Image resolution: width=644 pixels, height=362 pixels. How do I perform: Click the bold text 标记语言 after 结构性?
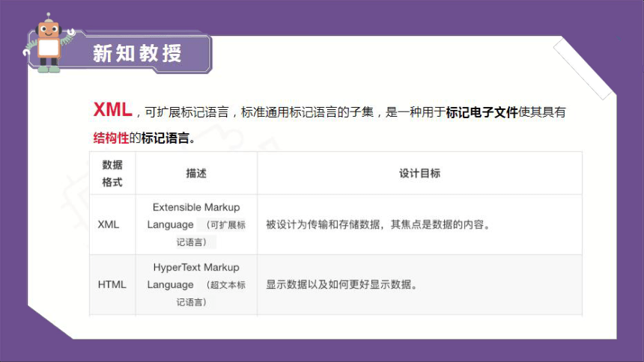(x=165, y=138)
